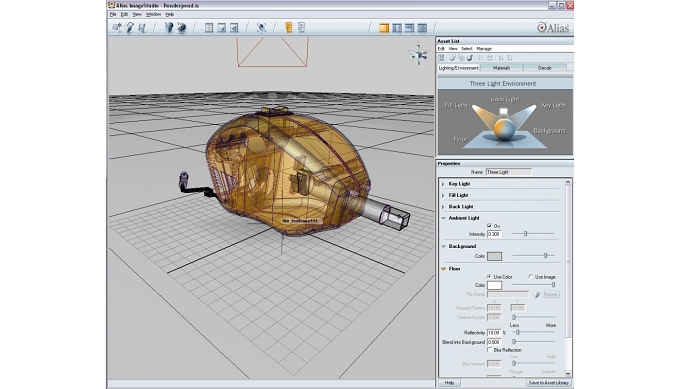Image resolution: width=680 pixels, height=389 pixels.
Task: Click the Save to Asset Library button
Action: coord(549,383)
